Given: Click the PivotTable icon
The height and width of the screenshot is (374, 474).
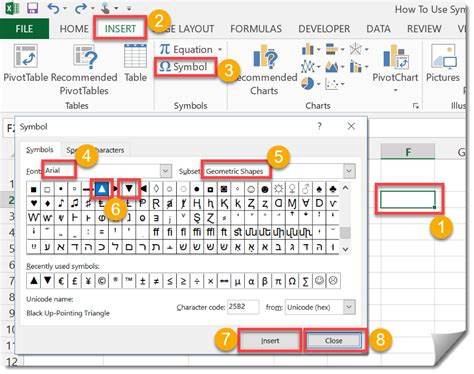Looking at the screenshot, I should 25,57.
